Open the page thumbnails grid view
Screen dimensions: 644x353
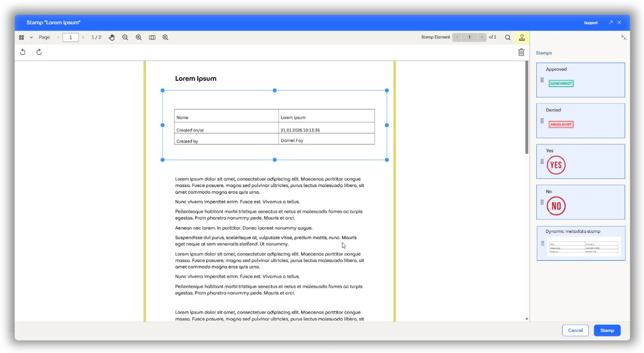click(x=21, y=37)
